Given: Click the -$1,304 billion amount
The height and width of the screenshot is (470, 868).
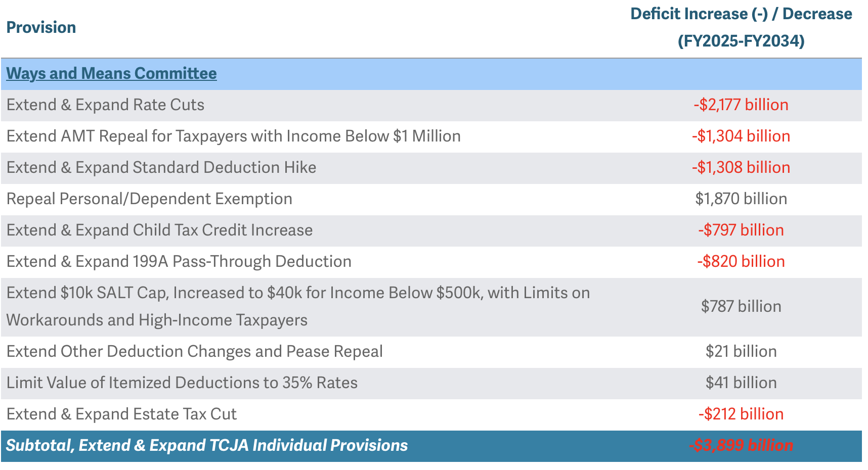Looking at the screenshot, I should 741,136.
